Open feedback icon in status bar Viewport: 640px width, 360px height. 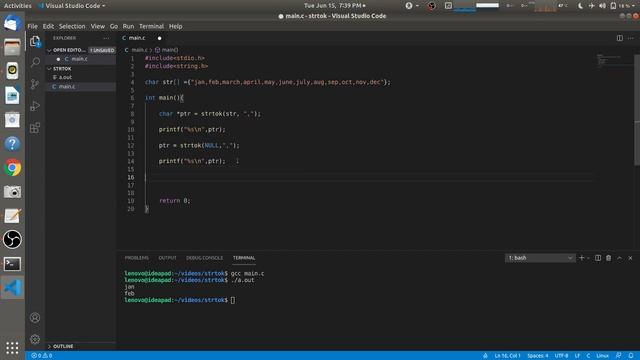pos(619,356)
